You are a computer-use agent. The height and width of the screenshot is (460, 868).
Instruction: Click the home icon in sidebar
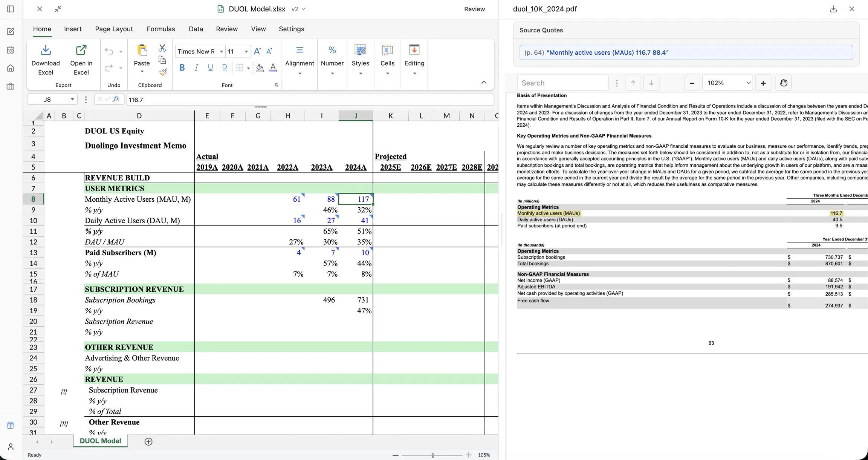point(11,68)
